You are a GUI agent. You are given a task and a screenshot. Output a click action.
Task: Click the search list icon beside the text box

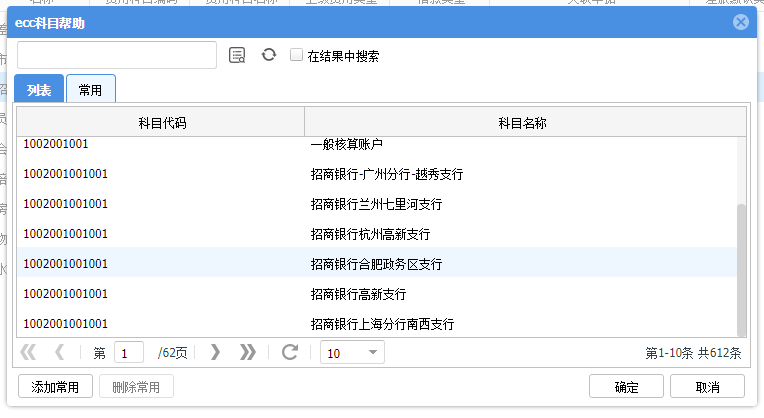pos(237,55)
